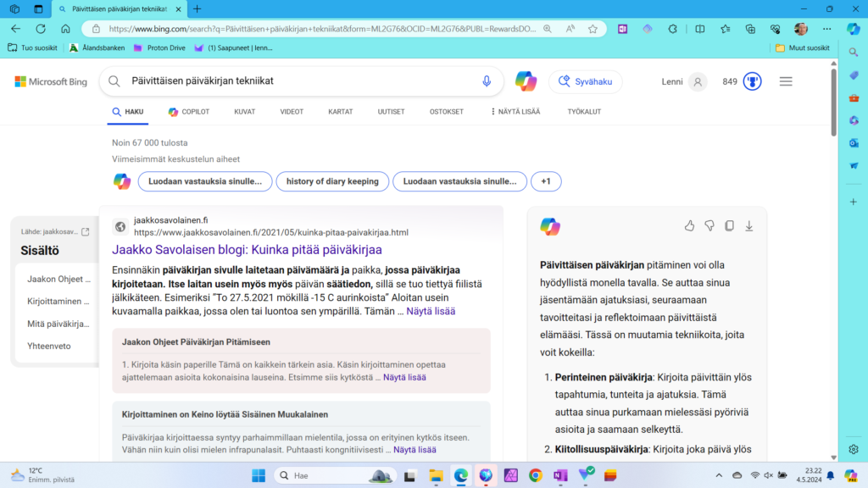Expand Jaakon Ohjeet section Näytä lisää

coord(404,377)
